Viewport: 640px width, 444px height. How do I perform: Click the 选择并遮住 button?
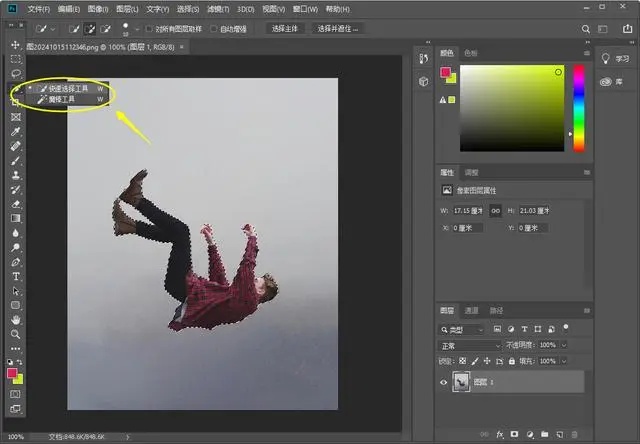336,29
